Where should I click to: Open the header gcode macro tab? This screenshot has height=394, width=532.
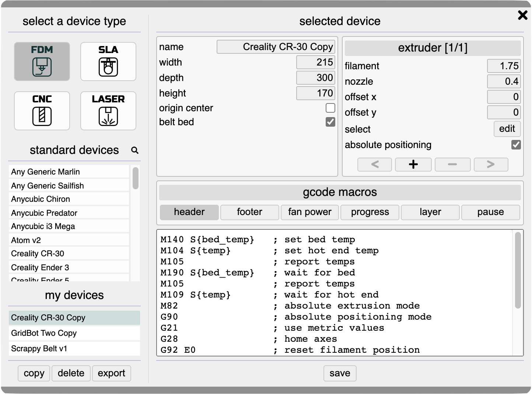tap(189, 212)
